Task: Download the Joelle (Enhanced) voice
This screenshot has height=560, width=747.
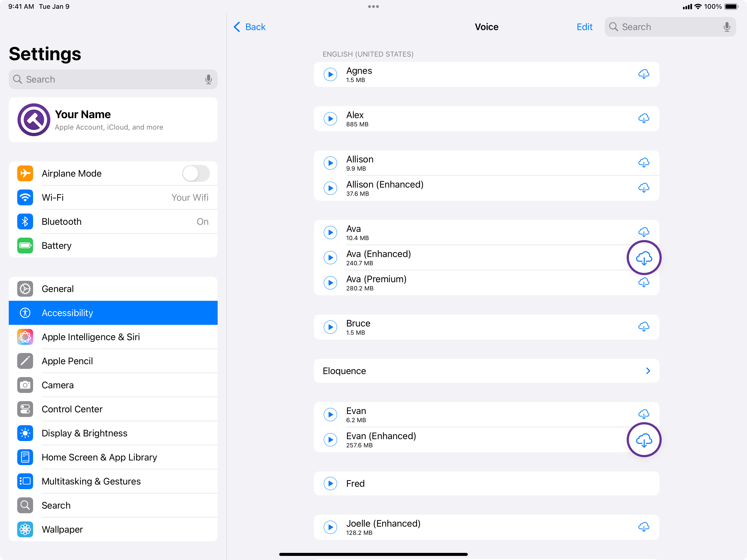Action: click(644, 527)
